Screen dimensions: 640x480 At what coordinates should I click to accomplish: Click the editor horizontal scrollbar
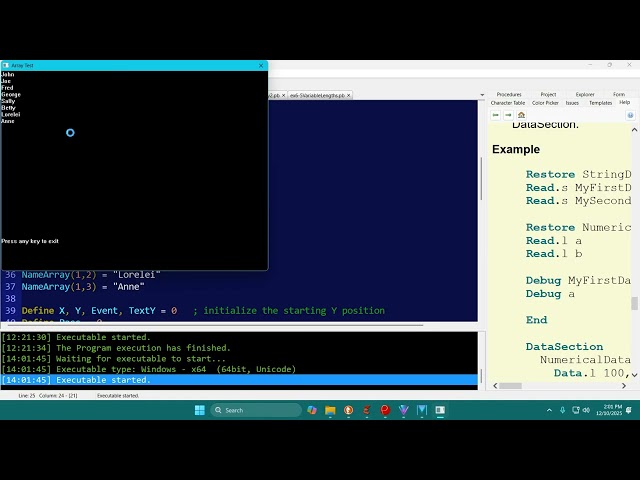click(x=215, y=325)
